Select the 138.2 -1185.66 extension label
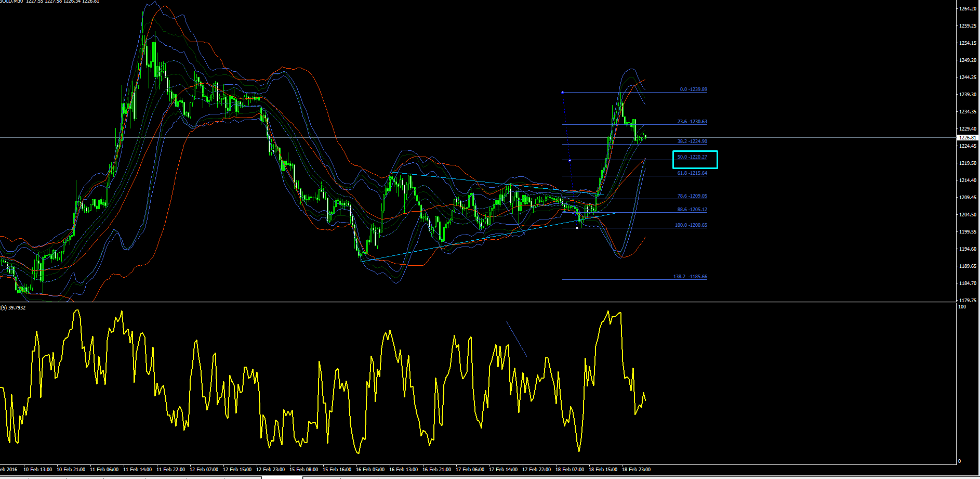Image resolution: width=980 pixels, height=479 pixels. click(x=690, y=277)
